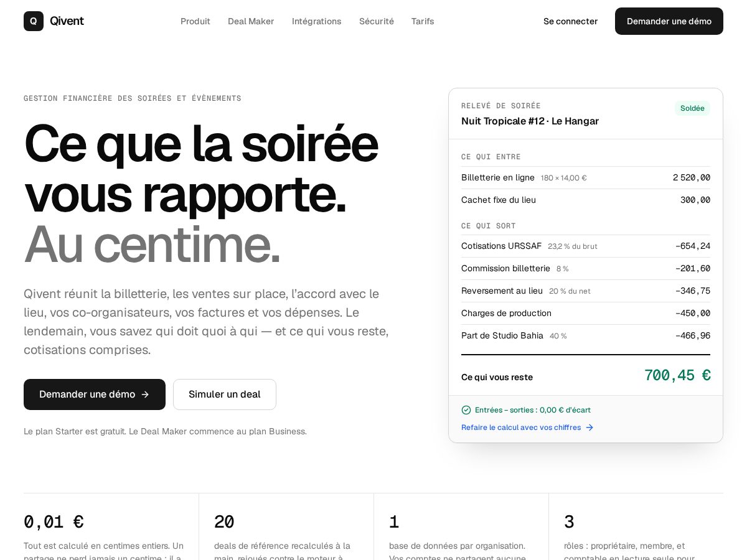The height and width of the screenshot is (560, 747).
Task: Click the Simuler un deal button
Action: [x=225, y=394]
